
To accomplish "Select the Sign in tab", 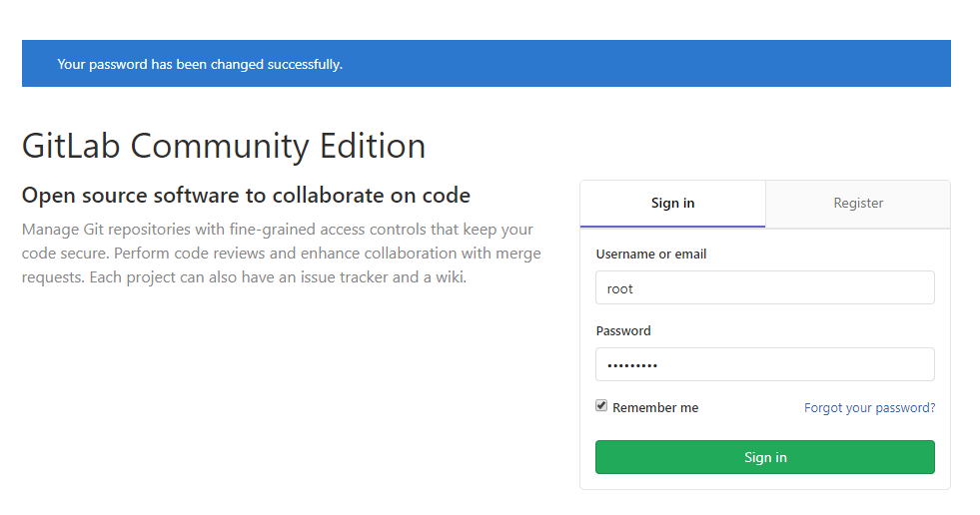I will point(672,204).
